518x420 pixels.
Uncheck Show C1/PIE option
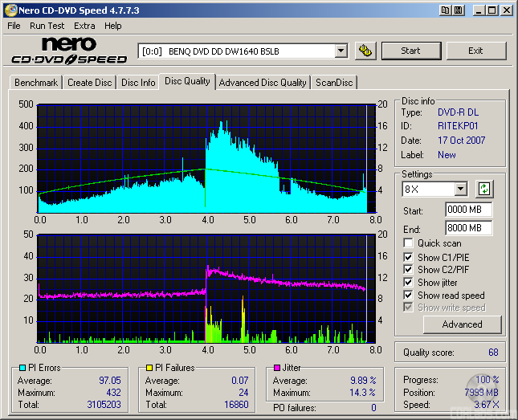[409, 257]
